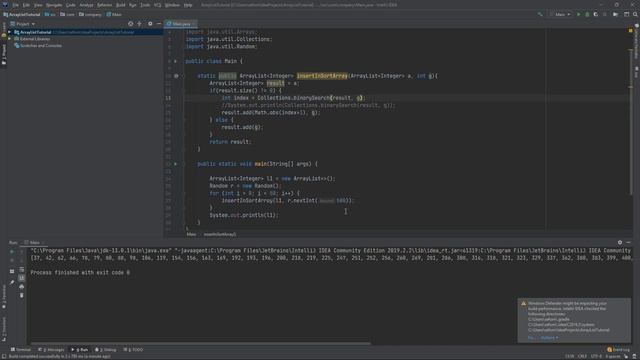Open the TODO tool window button
This screenshot has width=640, height=360.
click(133, 350)
